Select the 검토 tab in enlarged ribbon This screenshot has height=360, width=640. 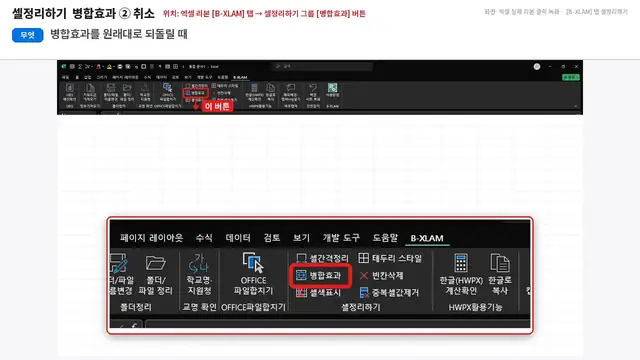click(x=271, y=238)
